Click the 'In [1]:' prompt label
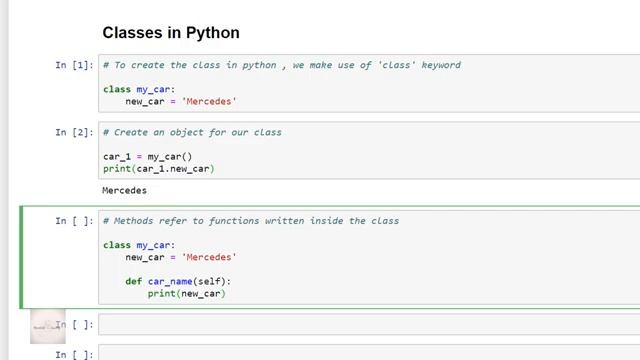 [x=74, y=65]
